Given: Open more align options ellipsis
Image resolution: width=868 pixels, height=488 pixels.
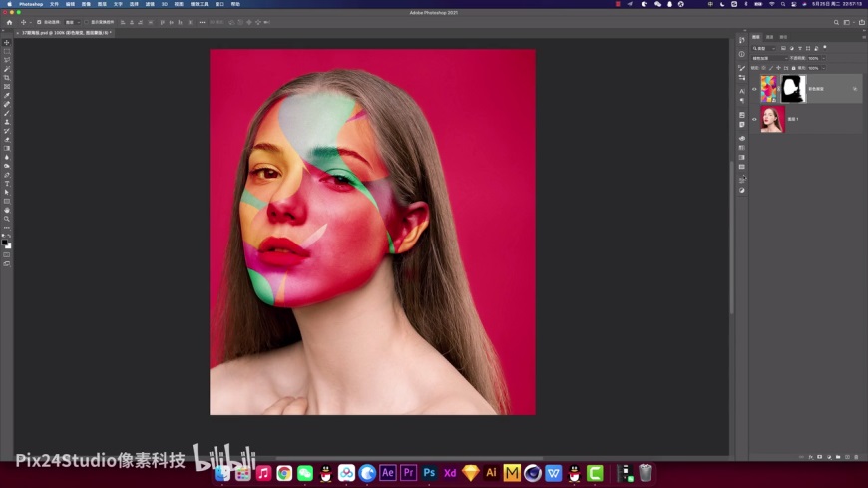Looking at the screenshot, I should point(203,23).
